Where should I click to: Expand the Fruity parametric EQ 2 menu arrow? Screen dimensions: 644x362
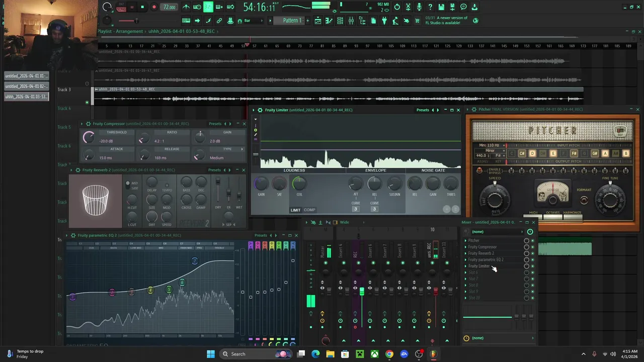tap(67, 235)
